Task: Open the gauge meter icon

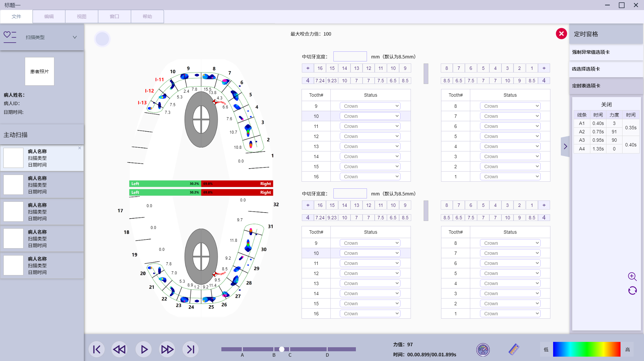Action: point(483,350)
